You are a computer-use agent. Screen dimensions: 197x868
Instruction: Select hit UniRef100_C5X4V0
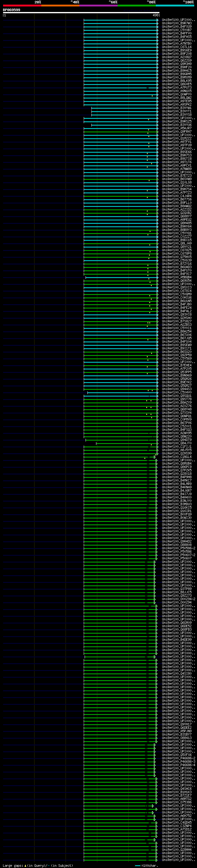[x=177, y=392]
